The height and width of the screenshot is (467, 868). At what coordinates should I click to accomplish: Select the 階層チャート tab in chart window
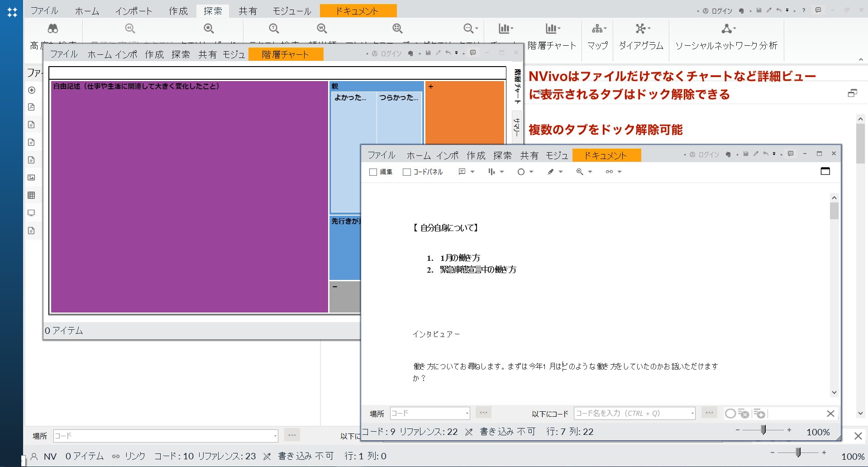tap(286, 54)
